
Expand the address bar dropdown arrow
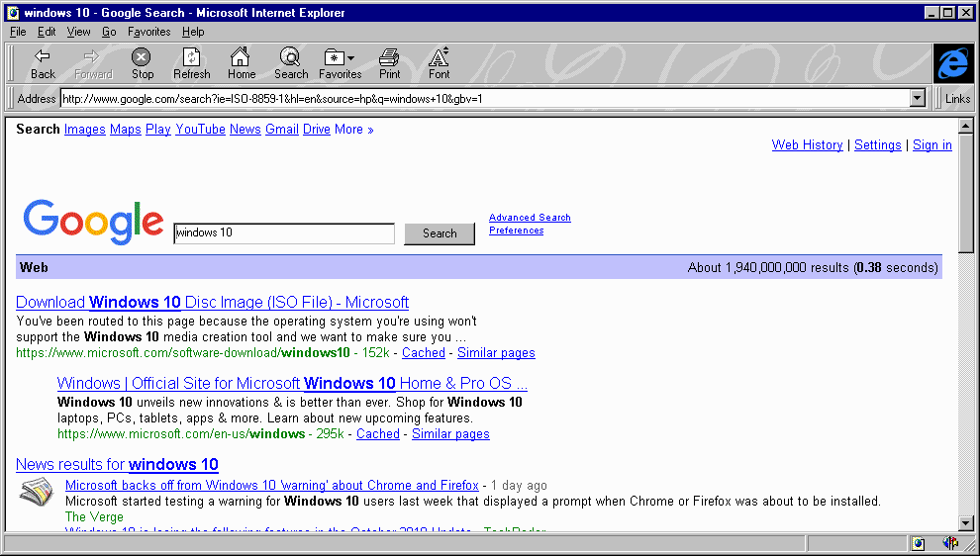tap(918, 98)
